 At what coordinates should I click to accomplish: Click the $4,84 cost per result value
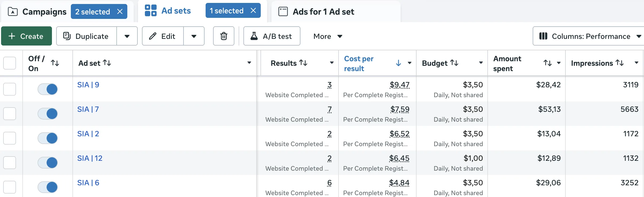tap(399, 183)
